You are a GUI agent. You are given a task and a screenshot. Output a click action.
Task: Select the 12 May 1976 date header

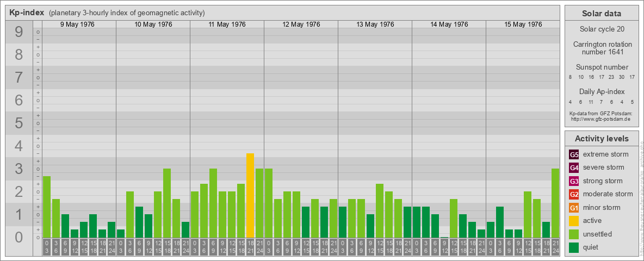[x=301, y=24]
